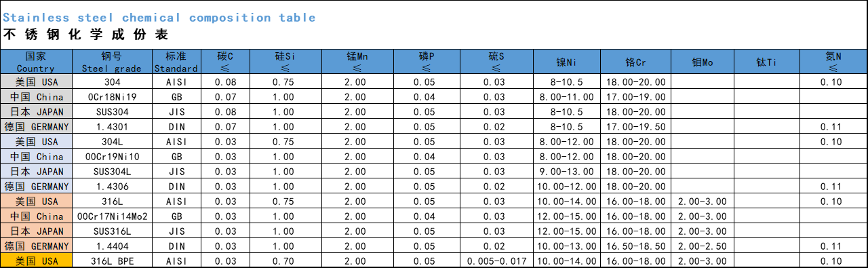
Task: Select the 钛Ti header cell
Action: pyautogui.click(x=767, y=62)
